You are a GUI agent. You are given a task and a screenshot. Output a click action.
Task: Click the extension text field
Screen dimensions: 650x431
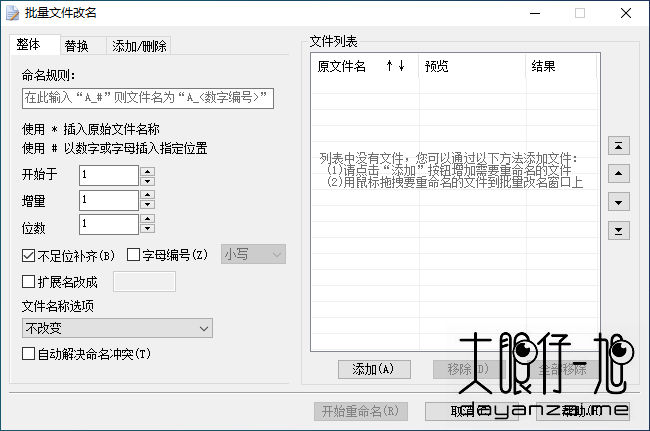pos(144,281)
